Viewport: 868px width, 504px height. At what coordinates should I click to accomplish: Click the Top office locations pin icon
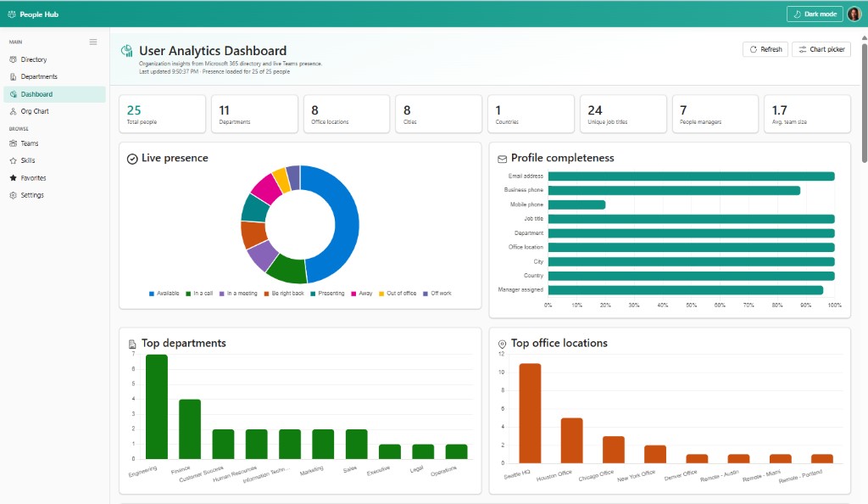coord(502,344)
